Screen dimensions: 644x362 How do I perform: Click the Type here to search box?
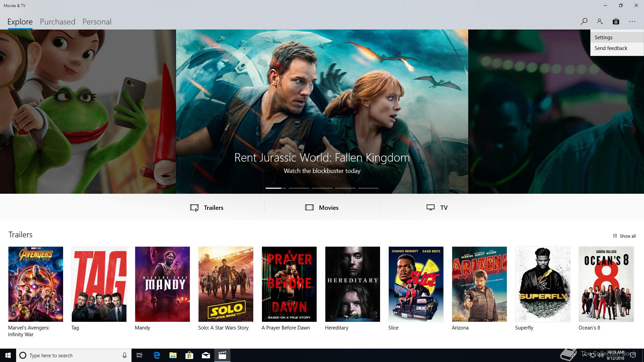[x=74, y=355]
